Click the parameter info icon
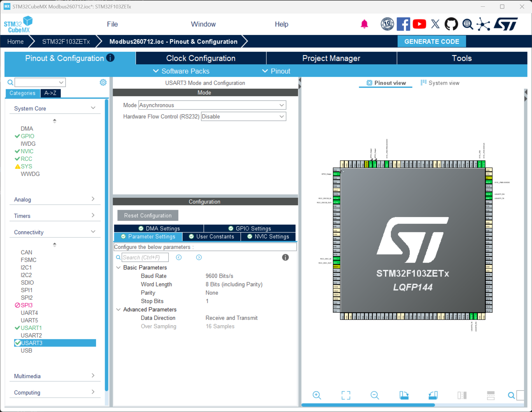Image resolution: width=532 pixels, height=412 pixels. (285, 257)
